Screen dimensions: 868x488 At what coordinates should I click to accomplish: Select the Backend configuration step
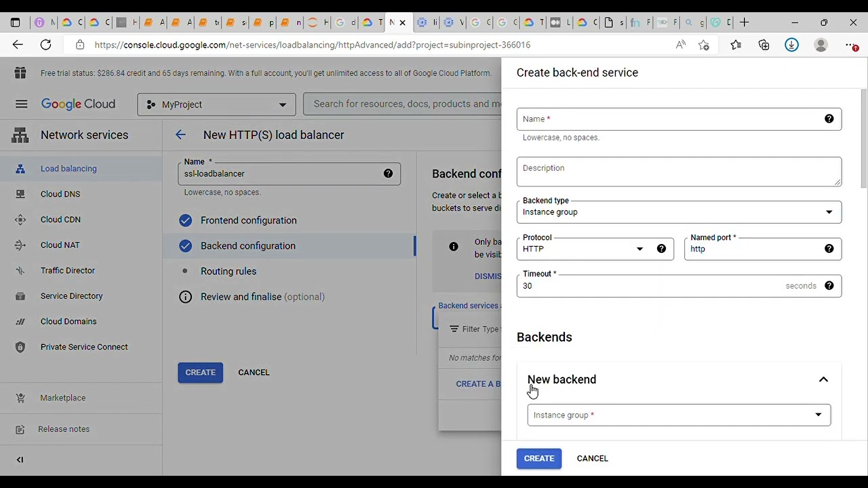click(x=248, y=246)
